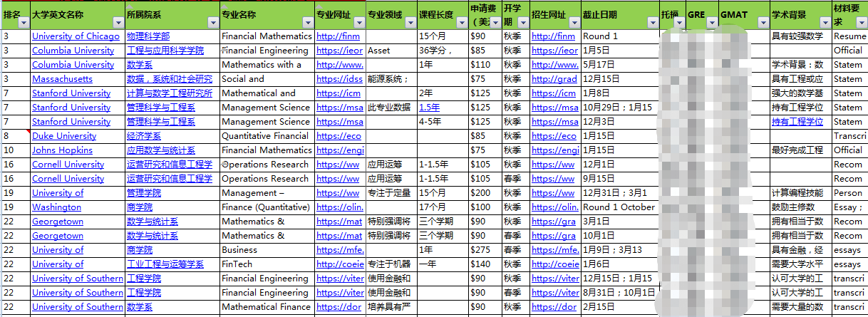The image size is (868, 317).
Task: Open the 课程长度 column filter dropdown
Action: (x=461, y=24)
